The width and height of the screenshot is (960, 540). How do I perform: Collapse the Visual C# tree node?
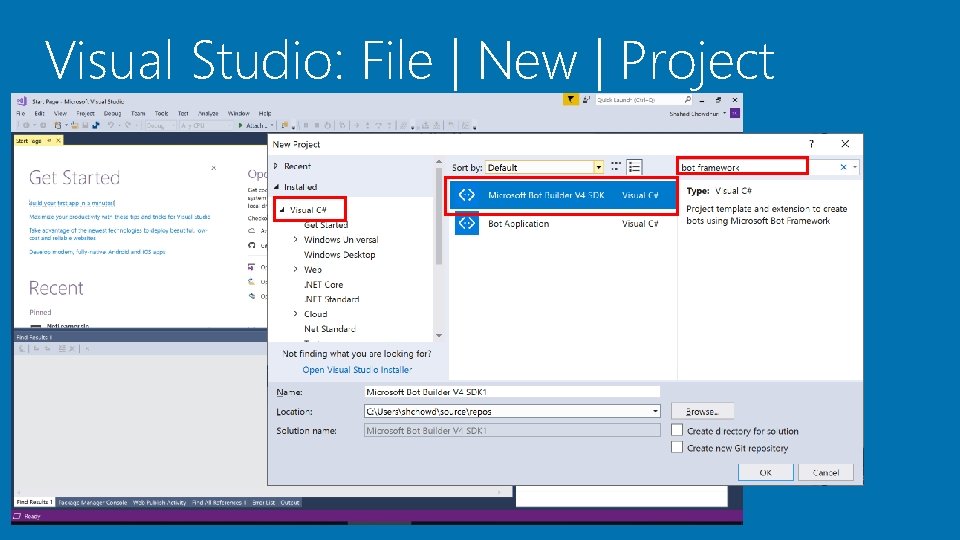pyautogui.click(x=282, y=210)
